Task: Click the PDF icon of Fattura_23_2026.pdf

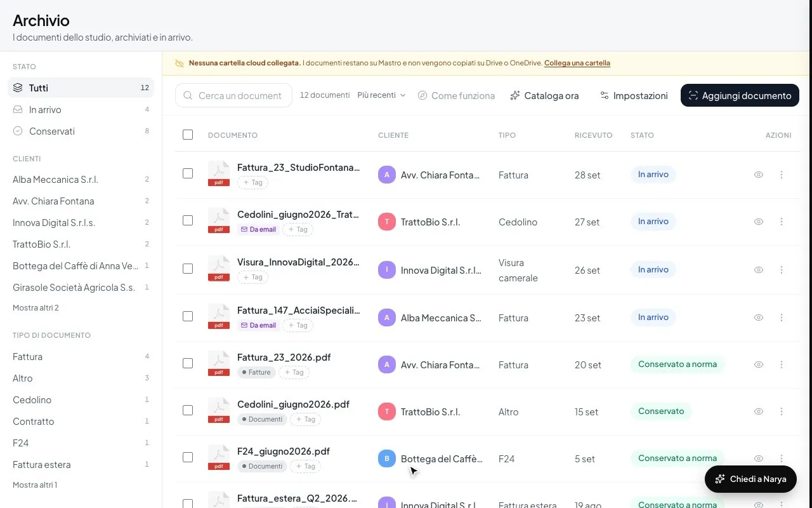Action: [x=219, y=363]
